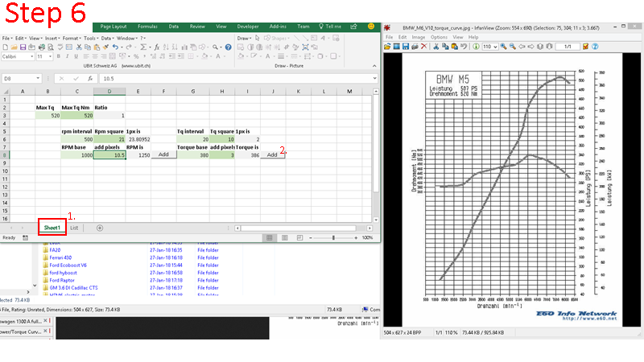The height and width of the screenshot is (362, 644).
Task: Toggle the macro record icon beside Ready
Action: tap(26, 237)
